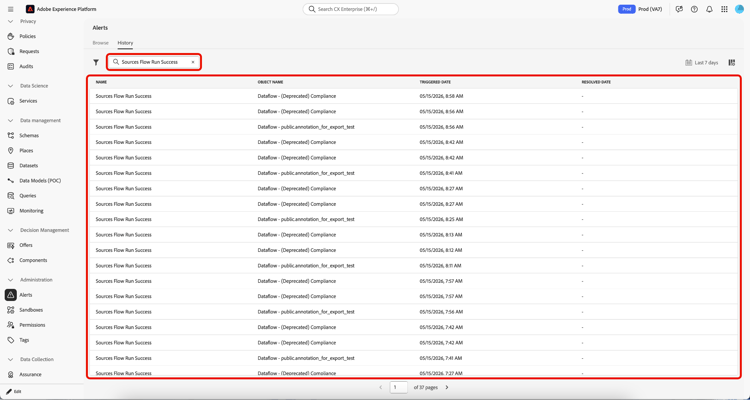Open Queries in the sidebar

click(28, 196)
